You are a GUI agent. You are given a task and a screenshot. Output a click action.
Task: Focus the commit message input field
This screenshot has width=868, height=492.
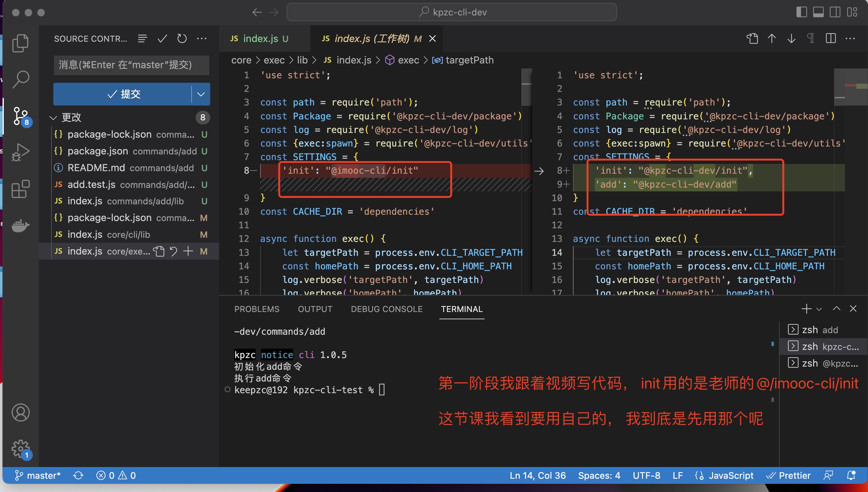pyautogui.click(x=131, y=65)
